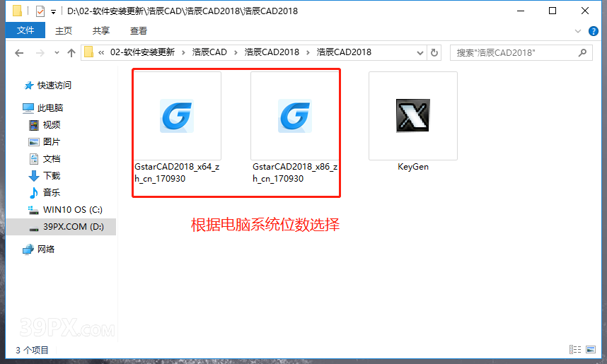Screen dimensions: 607x364
Task: Open the GstarCAD2018_x86 installer icon
Action: (295, 116)
